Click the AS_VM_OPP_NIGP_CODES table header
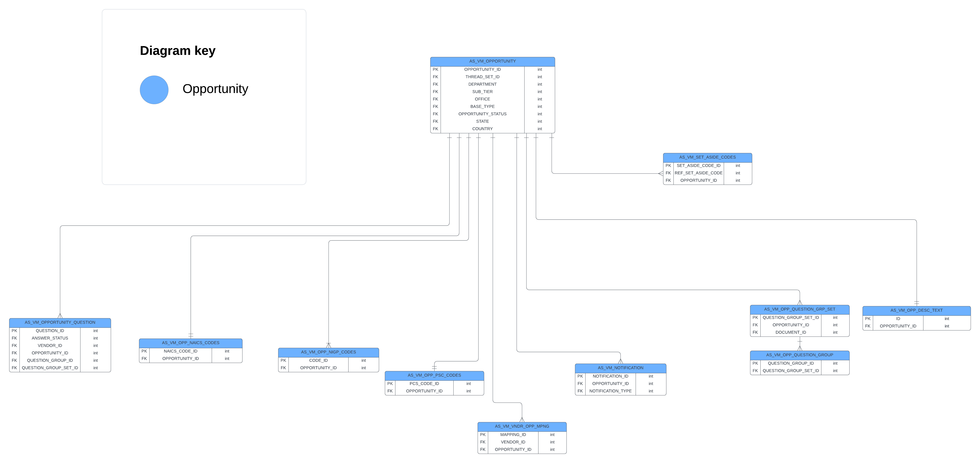This screenshot has height=463, width=980. point(328,352)
